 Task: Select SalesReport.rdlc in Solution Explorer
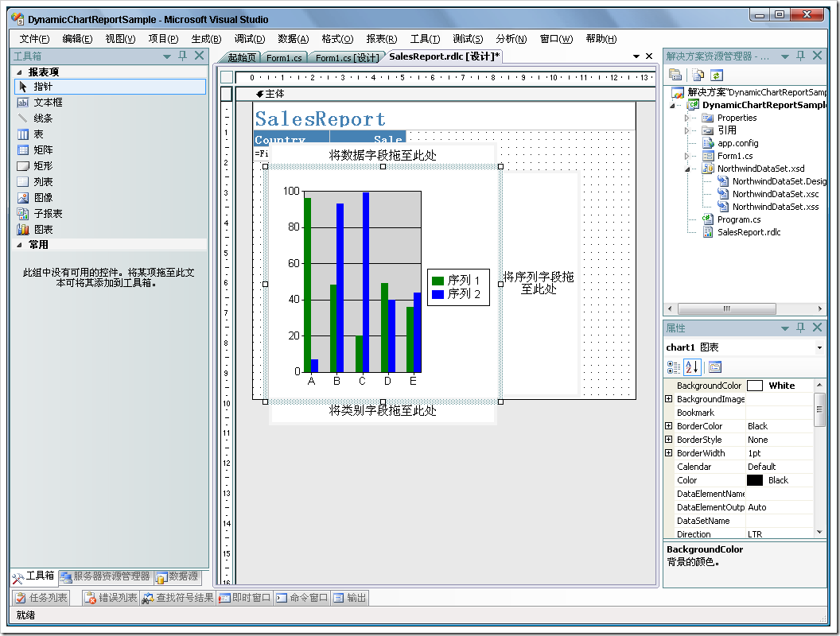(x=749, y=232)
